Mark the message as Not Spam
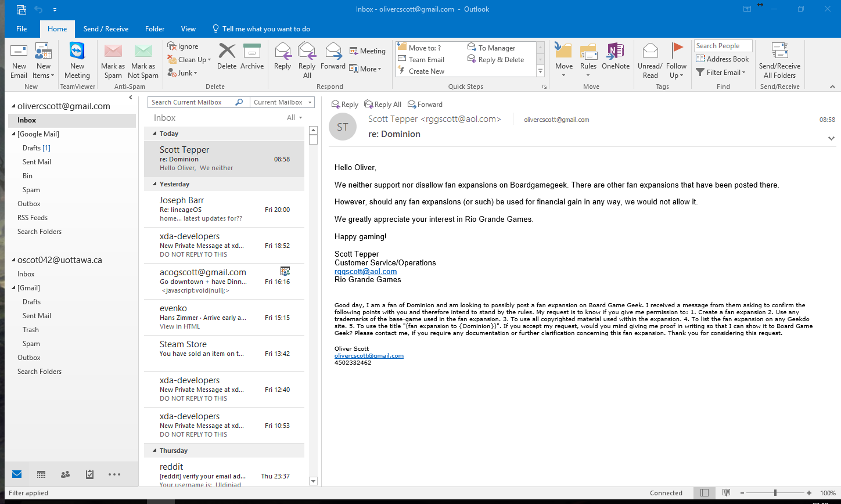841x504 pixels. tap(143, 60)
